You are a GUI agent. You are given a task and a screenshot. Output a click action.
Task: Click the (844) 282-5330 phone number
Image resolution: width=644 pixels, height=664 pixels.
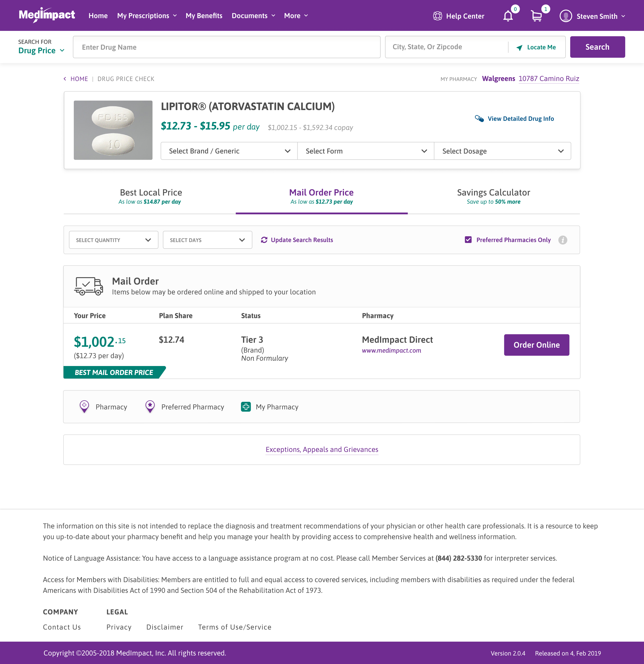(x=458, y=558)
